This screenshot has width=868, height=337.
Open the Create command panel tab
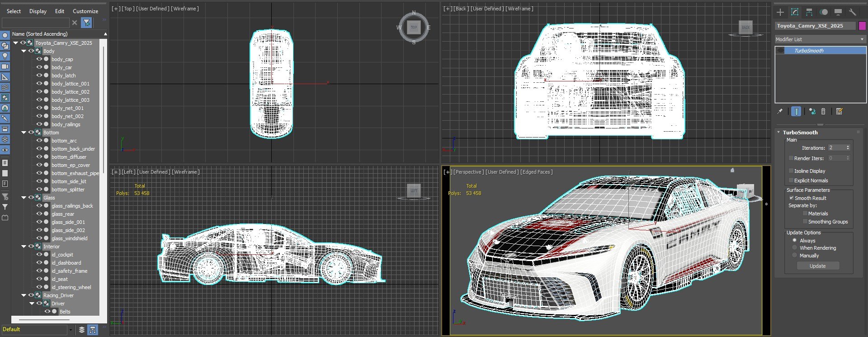point(780,12)
